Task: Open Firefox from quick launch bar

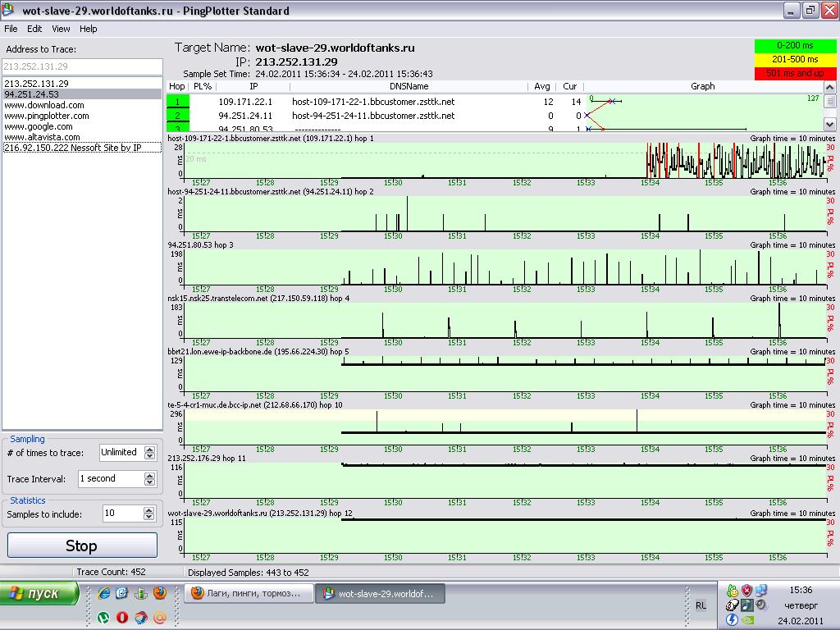Action: pos(160,593)
